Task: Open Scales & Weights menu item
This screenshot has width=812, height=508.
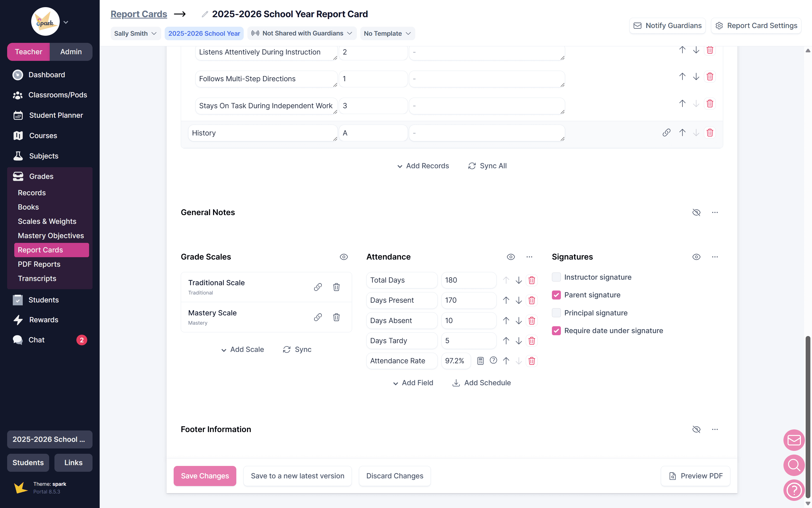Action: click(x=47, y=221)
